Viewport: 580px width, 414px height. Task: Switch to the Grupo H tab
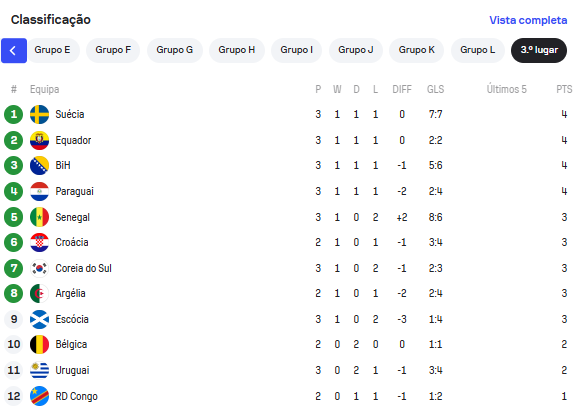pyautogui.click(x=236, y=50)
